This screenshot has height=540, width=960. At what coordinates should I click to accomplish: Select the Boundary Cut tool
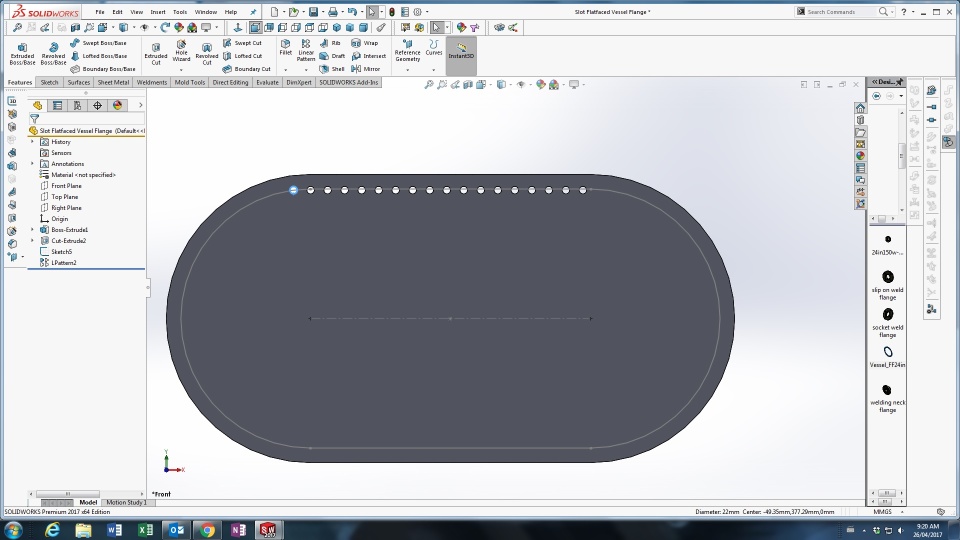(x=246, y=69)
